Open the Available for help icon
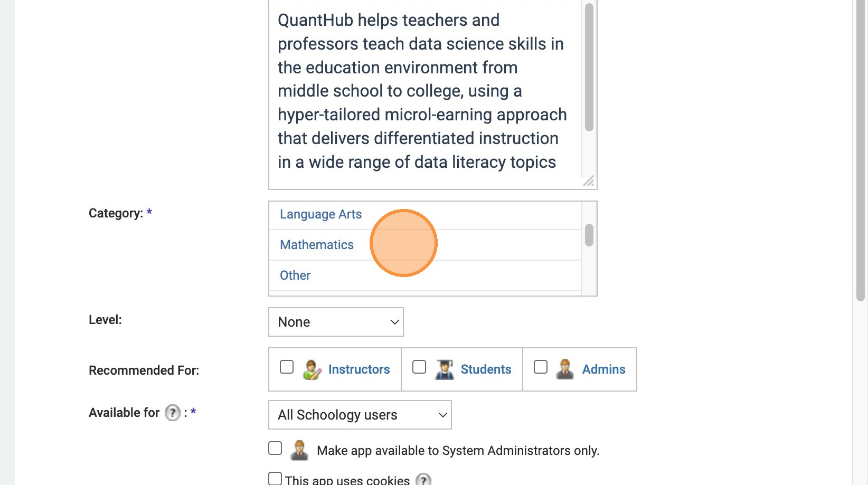 [x=173, y=413]
